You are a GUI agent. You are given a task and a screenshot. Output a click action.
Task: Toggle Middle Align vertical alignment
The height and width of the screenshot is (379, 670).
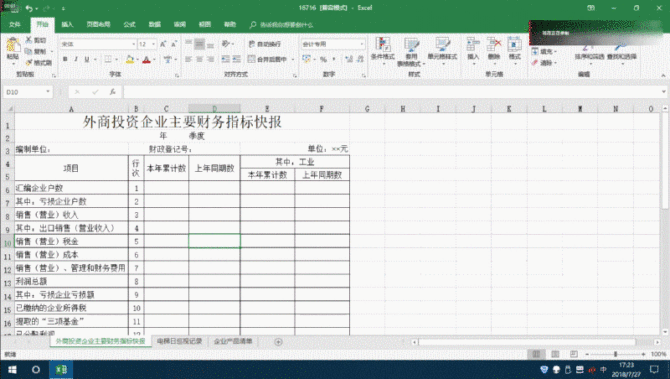coord(199,44)
